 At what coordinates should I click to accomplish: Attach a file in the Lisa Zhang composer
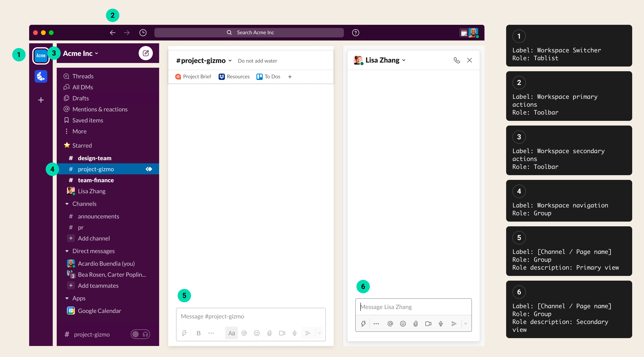click(x=416, y=324)
